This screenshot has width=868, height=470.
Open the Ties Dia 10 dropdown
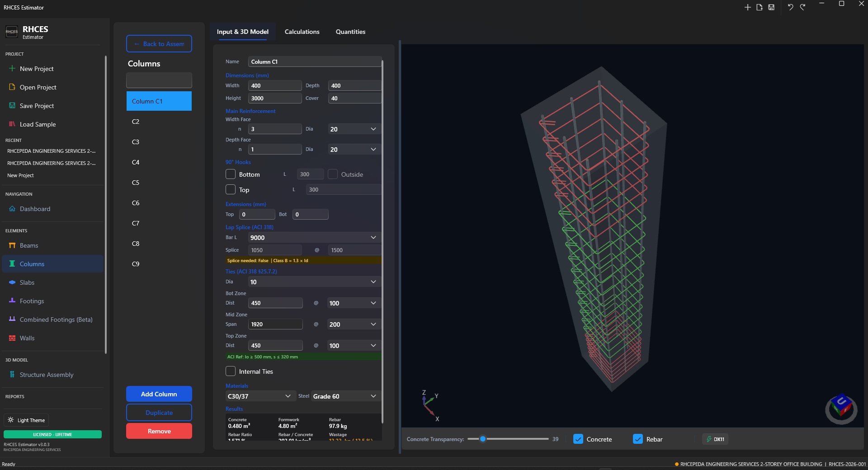pyautogui.click(x=314, y=282)
